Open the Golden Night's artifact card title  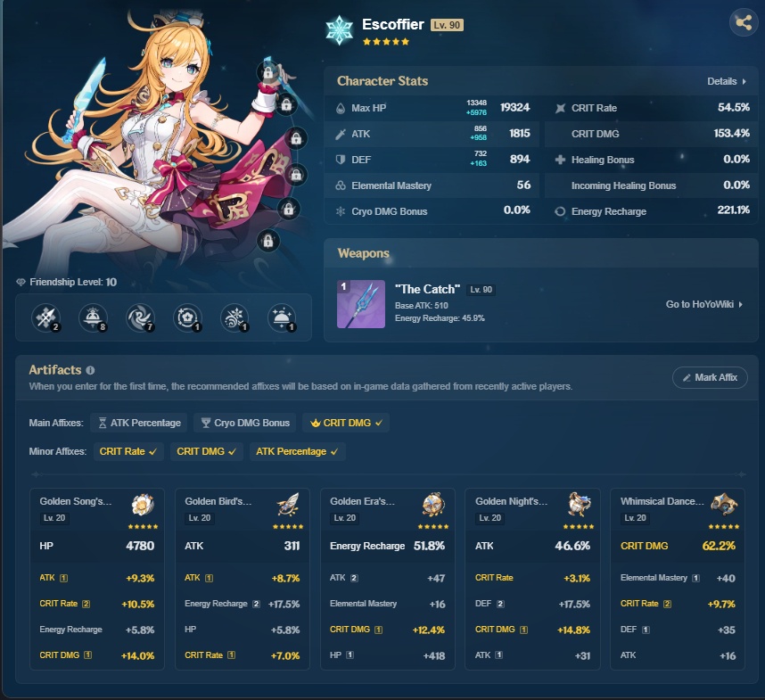click(x=511, y=501)
